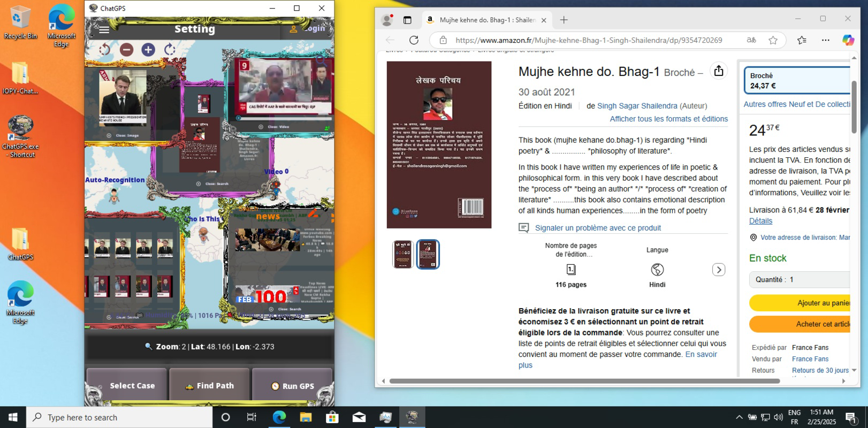Image resolution: width=868 pixels, height=428 pixels.
Task: Select the Mujhe kehne do browser tab
Action: coord(486,20)
